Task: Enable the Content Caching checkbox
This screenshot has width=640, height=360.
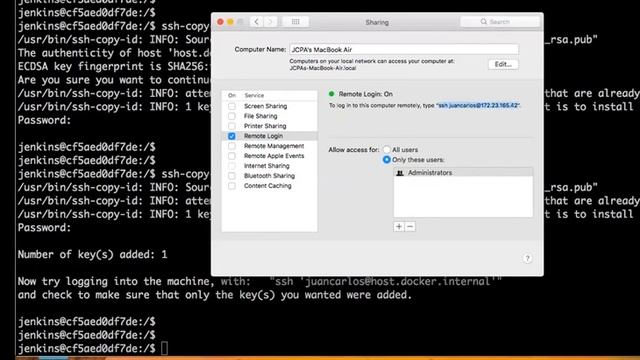Action: 232,186
